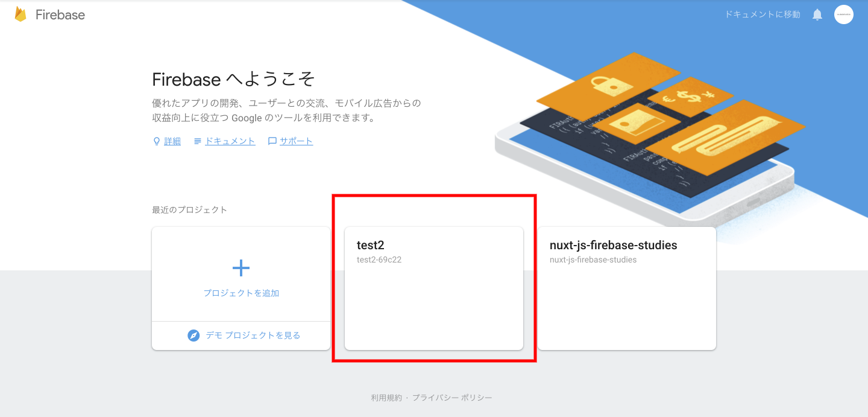This screenshot has height=417, width=868.
Task: Click the Firebase flame logo
Action: 20,14
